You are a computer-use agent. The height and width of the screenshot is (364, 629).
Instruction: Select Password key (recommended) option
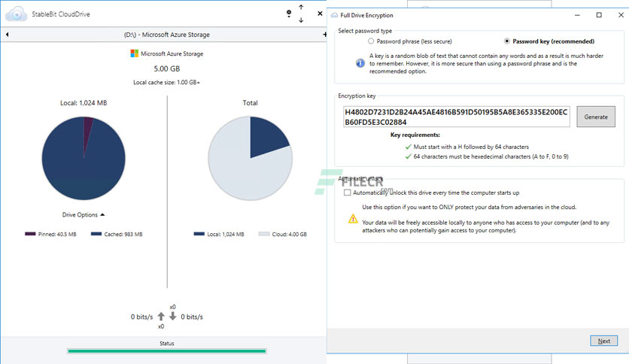coord(549,41)
